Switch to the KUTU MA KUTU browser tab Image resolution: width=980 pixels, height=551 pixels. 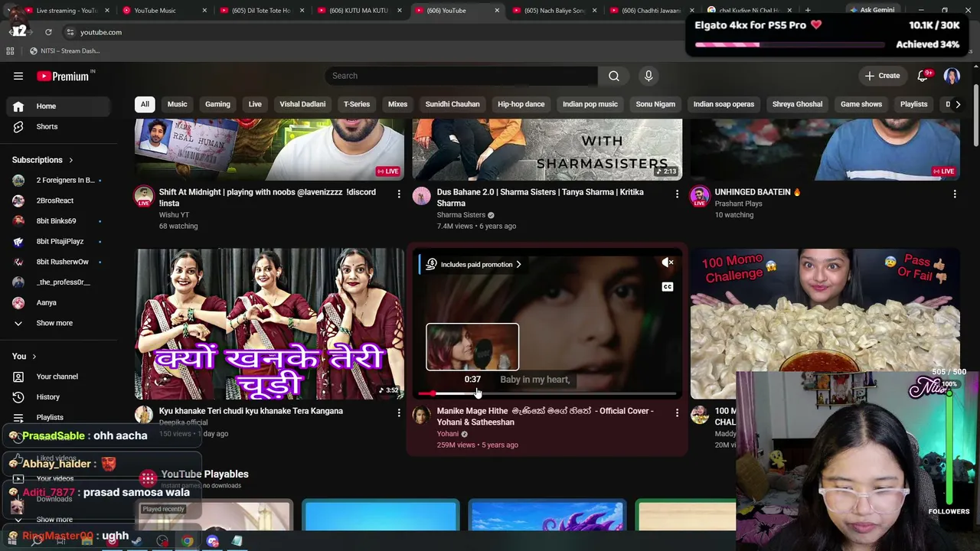point(358,10)
